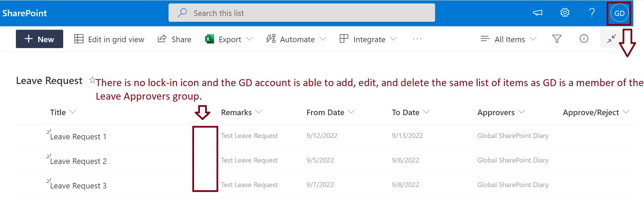The image size is (644, 203).
Task: Open the Approve/Reject column header menu
Action: [x=626, y=112]
